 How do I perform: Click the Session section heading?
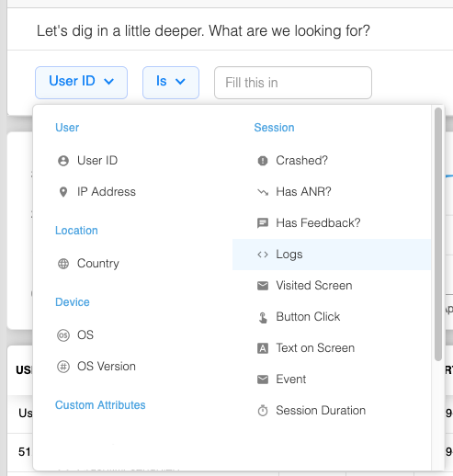click(x=274, y=128)
